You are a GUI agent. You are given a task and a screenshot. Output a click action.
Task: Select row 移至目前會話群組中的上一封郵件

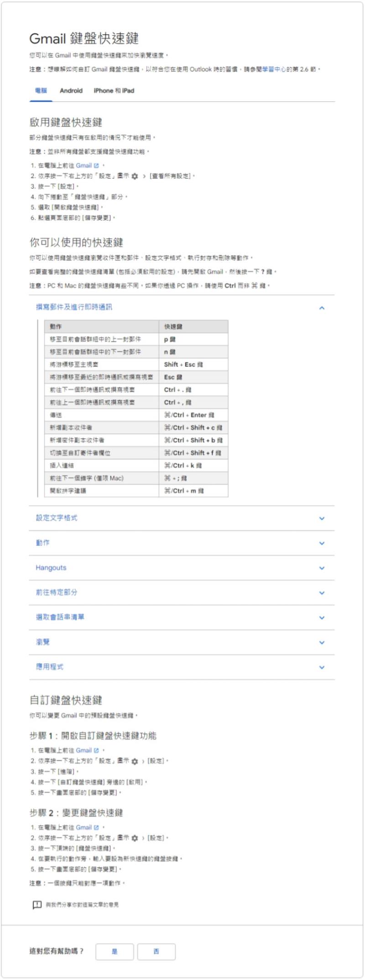(x=136, y=339)
